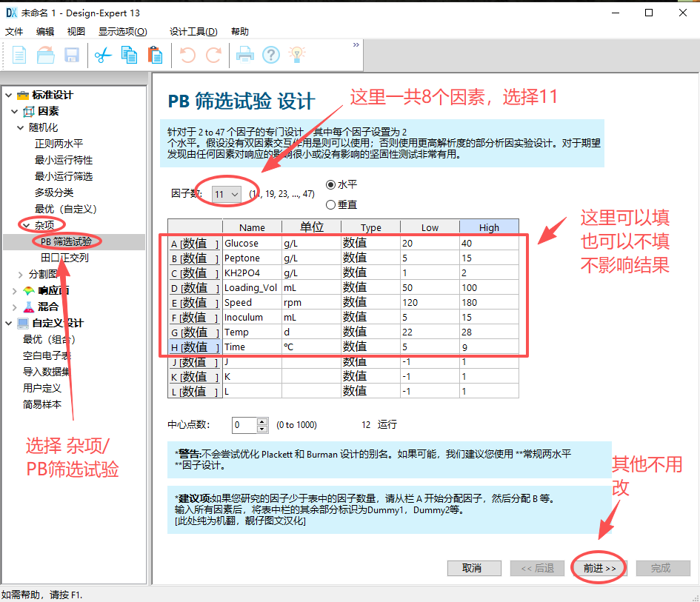Click the 前进 button to proceed
Image resolution: width=700 pixels, height=602 pixels.
point(598,568)
